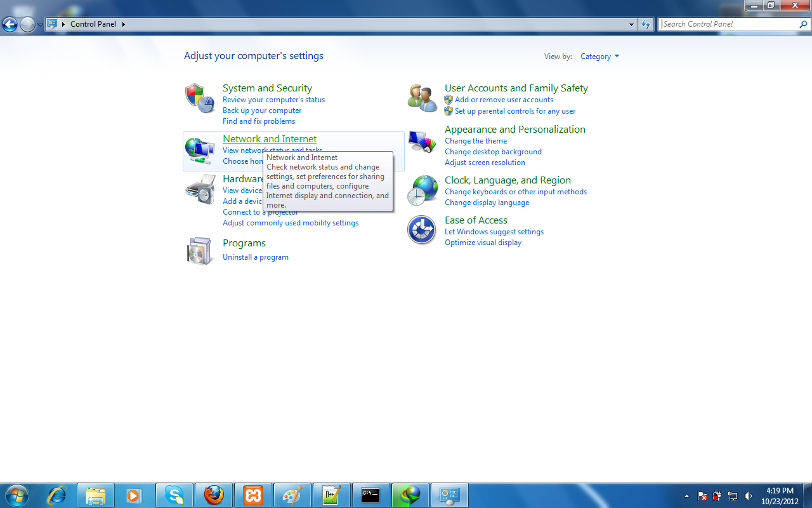The height and width of the screenshot is (508, 812).
Task: Click Add or remove user accounts
Action: point(504,100)
